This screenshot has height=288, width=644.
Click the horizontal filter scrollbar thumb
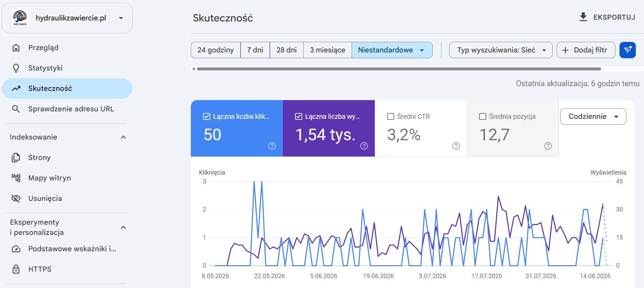tap(399, 69)
